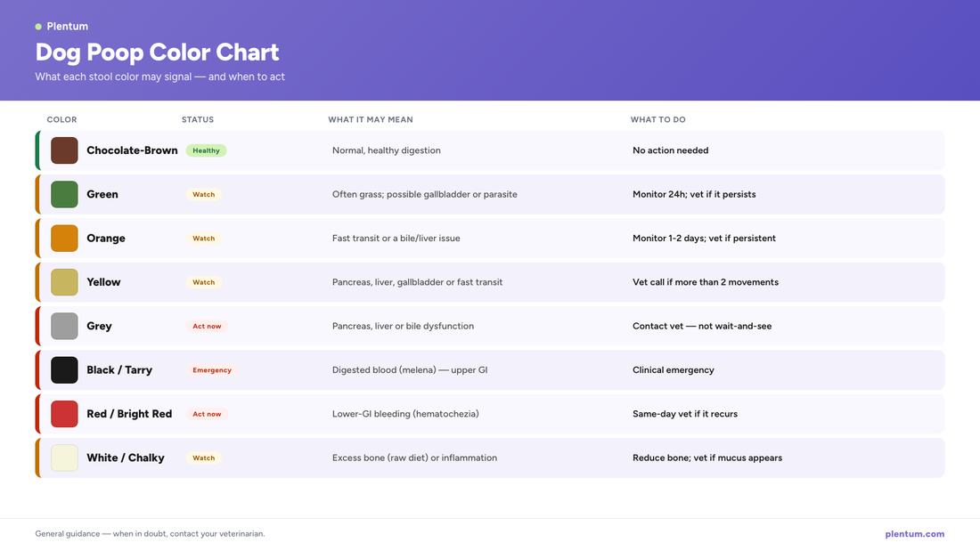Click the white chalky color swatch
Screen dimensions: 980x551
[x=64, y=458]
